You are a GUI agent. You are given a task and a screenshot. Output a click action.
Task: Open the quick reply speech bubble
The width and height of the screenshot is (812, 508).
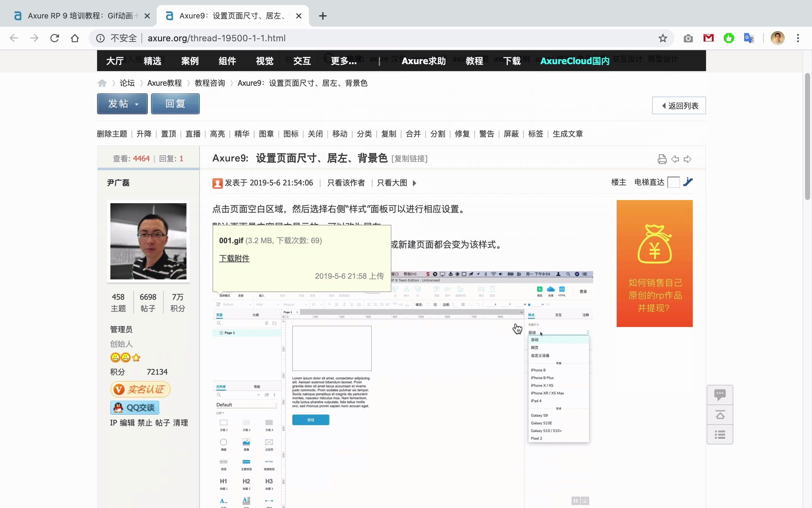point(720,395)
